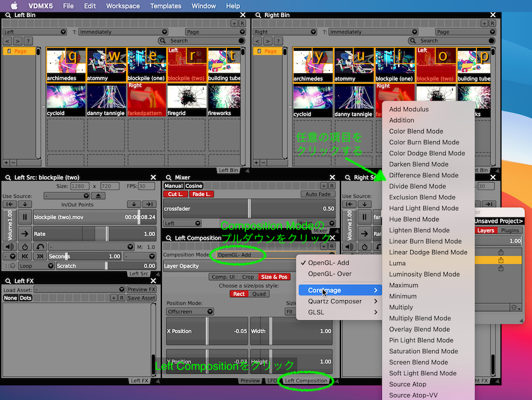Click the Mixer panel magnifier icon
This screenshot has height=400, width=532.
click(x=168, y=177)
